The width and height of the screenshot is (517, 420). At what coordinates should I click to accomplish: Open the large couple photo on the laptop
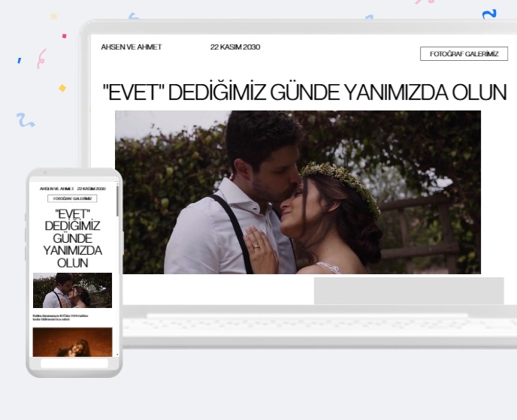tap(298, 192)
